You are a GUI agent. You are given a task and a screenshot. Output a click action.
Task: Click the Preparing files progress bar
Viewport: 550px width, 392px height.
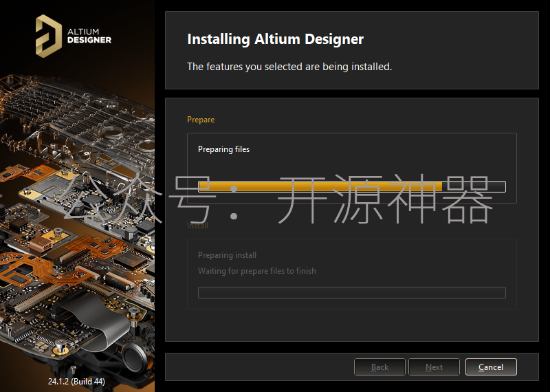click(x=352, y=186)
